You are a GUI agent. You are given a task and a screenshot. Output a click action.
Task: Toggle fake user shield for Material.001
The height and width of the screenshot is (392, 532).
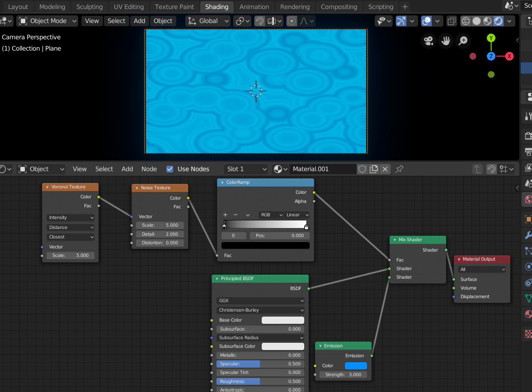(362, 169)
